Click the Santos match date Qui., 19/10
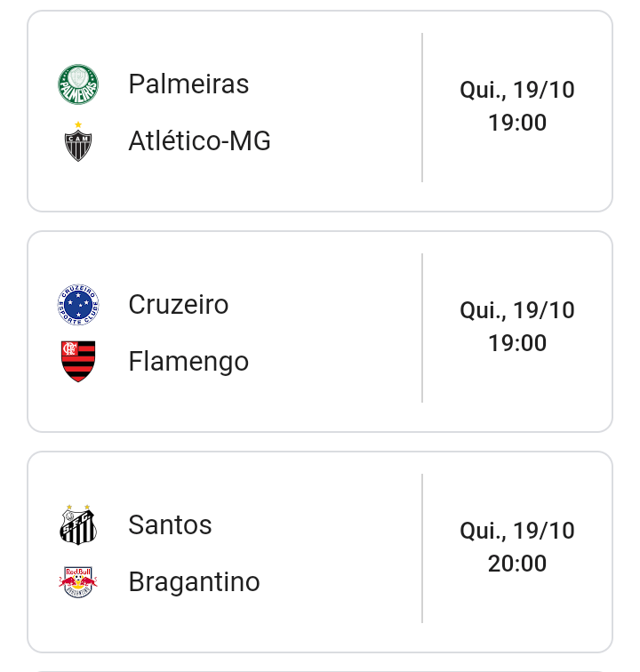Screen dimensions: 640x672 click(517, 531)
